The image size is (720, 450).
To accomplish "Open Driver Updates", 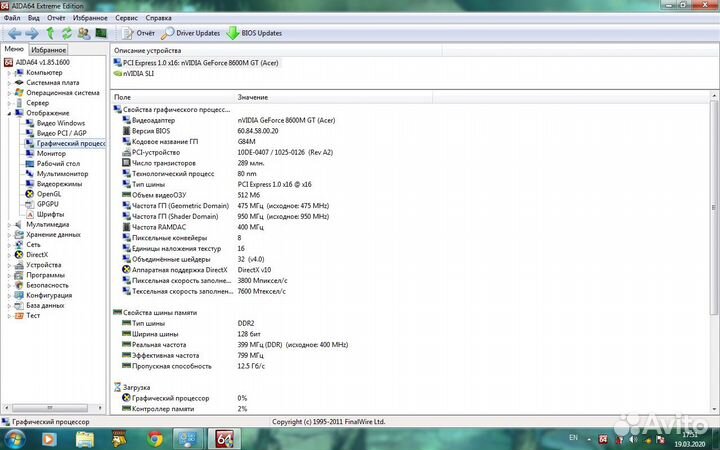I will point(190,33).
